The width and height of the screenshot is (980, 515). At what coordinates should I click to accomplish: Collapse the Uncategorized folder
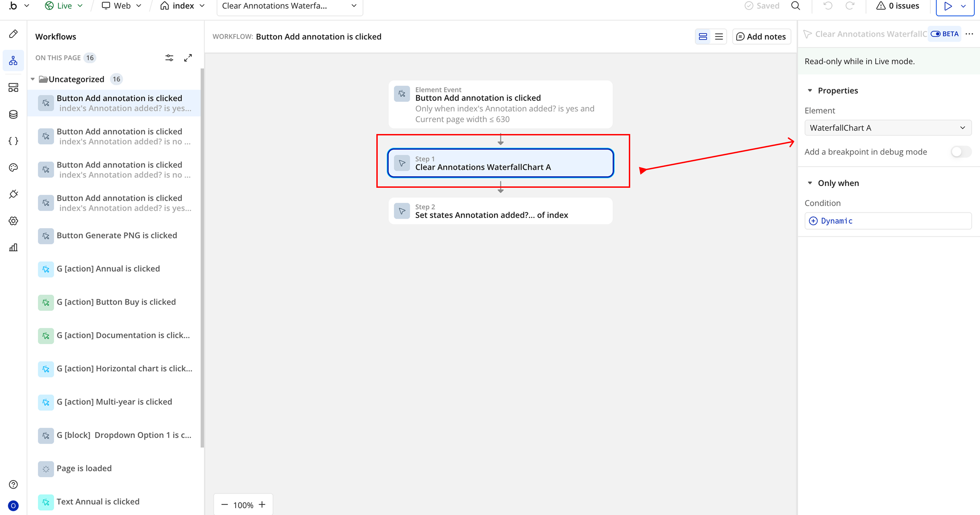(33, 79)
